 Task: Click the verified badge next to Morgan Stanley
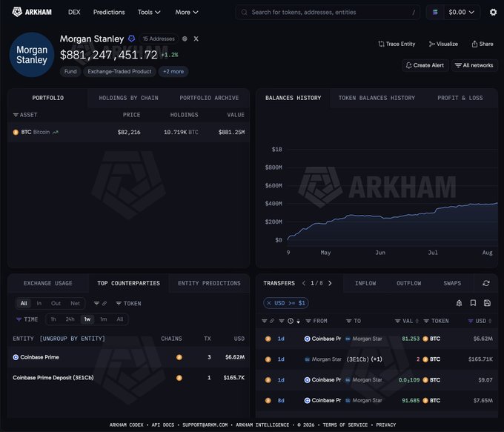click(131, 39)
